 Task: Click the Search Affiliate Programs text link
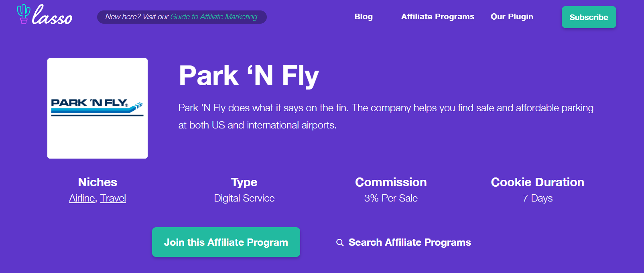pyautogui.click(x=410, y=242)
